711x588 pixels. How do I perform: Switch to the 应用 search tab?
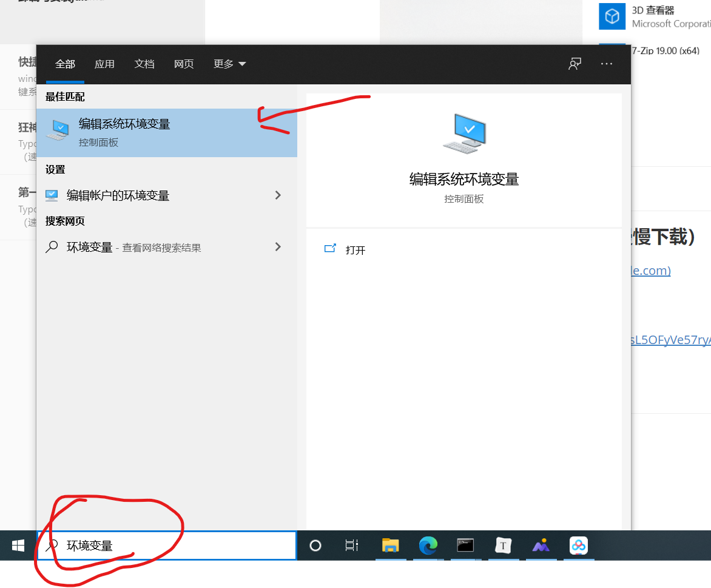[104, 64]
